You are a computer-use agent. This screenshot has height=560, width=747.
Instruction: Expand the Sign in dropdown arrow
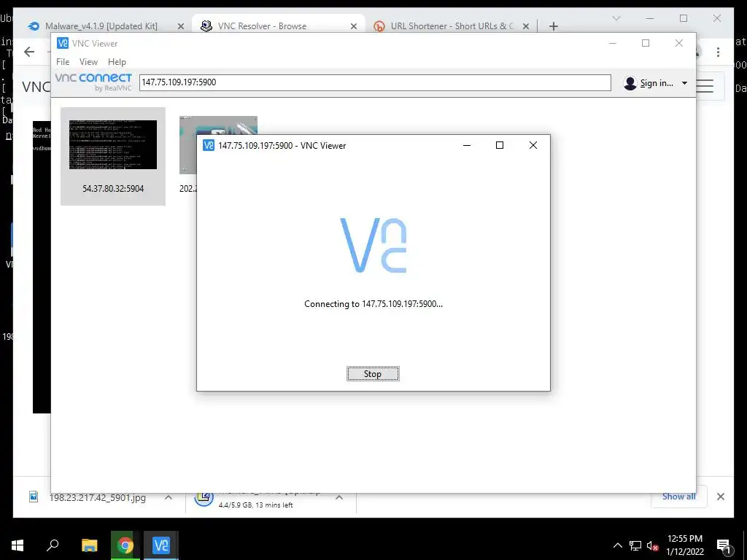click(x=684, y=83)
